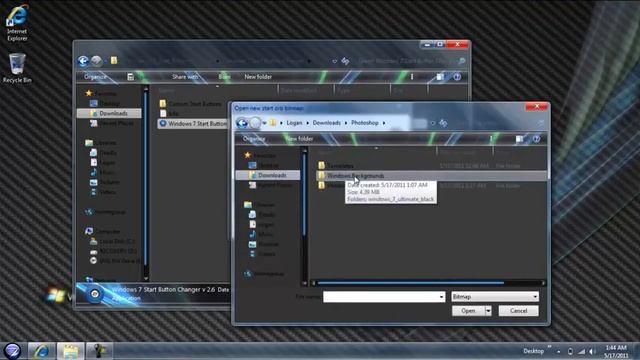
Task: Expand the arrow after Photoshop breadcrumb
Action: [x=384, y=123]
